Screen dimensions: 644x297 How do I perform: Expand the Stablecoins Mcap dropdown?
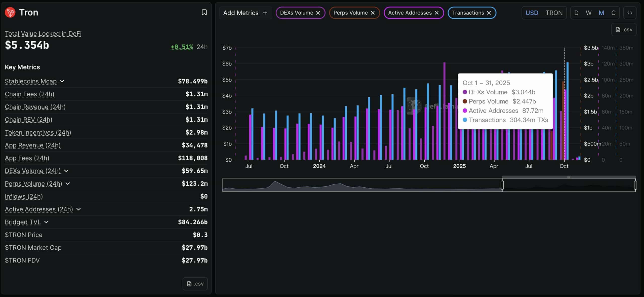click(x=62, y=81)
